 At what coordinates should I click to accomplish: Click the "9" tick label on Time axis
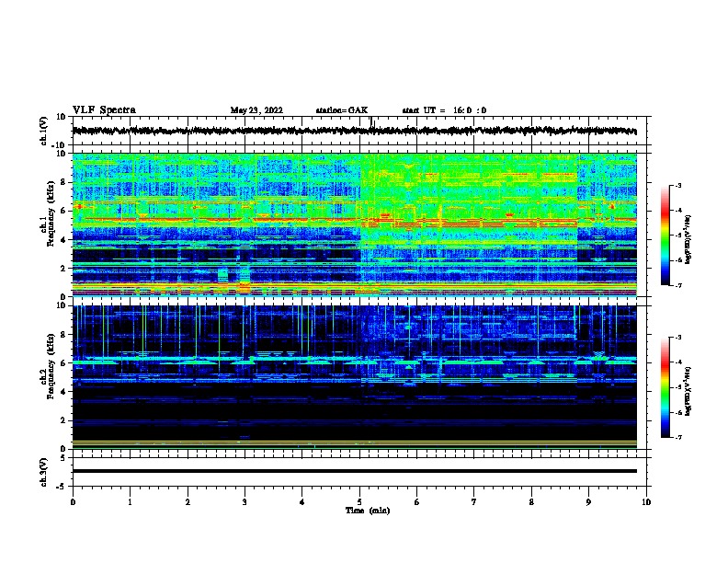(588, 501)
